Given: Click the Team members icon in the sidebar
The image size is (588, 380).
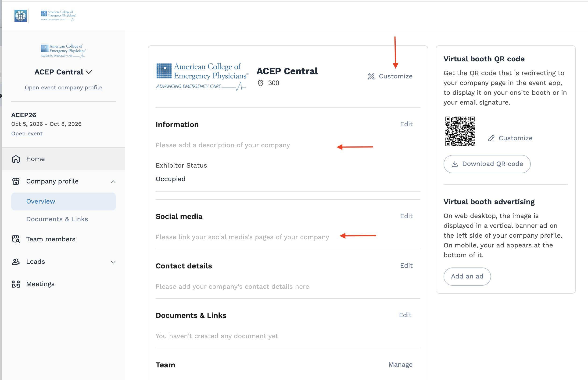Looking at the screenshot, I should (x=16, y=239).
